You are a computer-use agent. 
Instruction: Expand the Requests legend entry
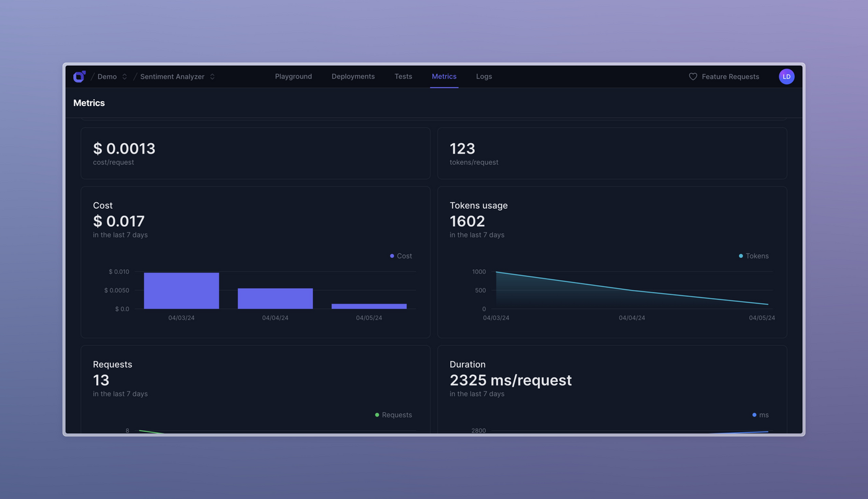(x=394, y=415)
